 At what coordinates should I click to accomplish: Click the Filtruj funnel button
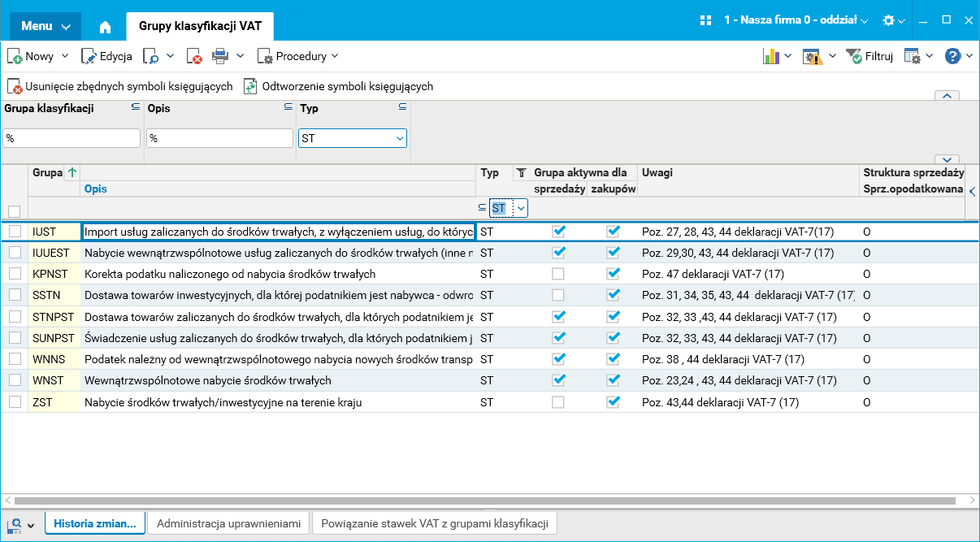(869, 56)
